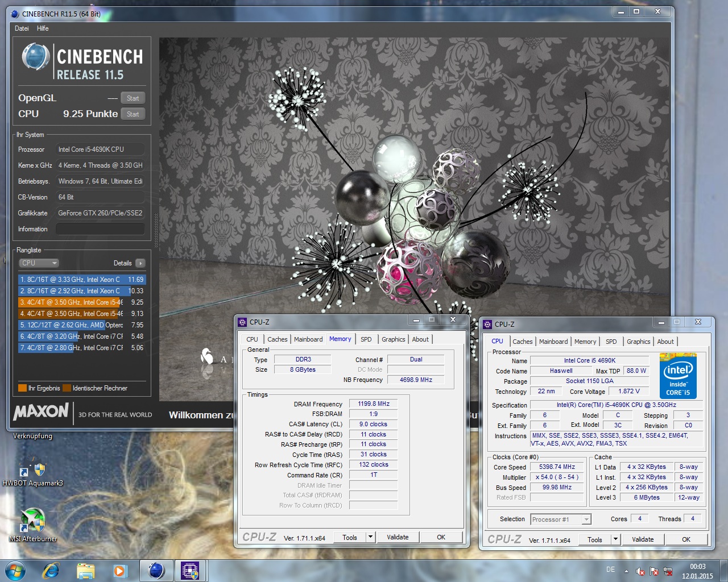Click the Cinebench logo sphere icon
Image resolution: width=728 pixels, height=582 pixels.
36,57
